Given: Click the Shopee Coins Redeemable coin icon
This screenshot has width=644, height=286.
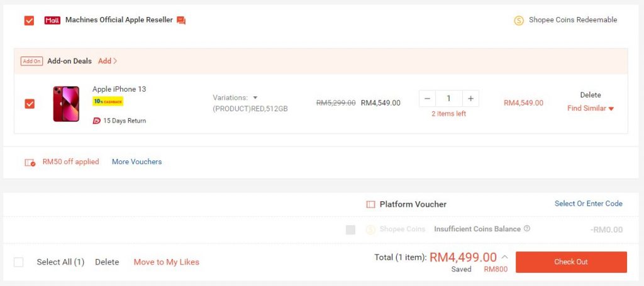Looking at the screenshot, I should tap(519, 21).
